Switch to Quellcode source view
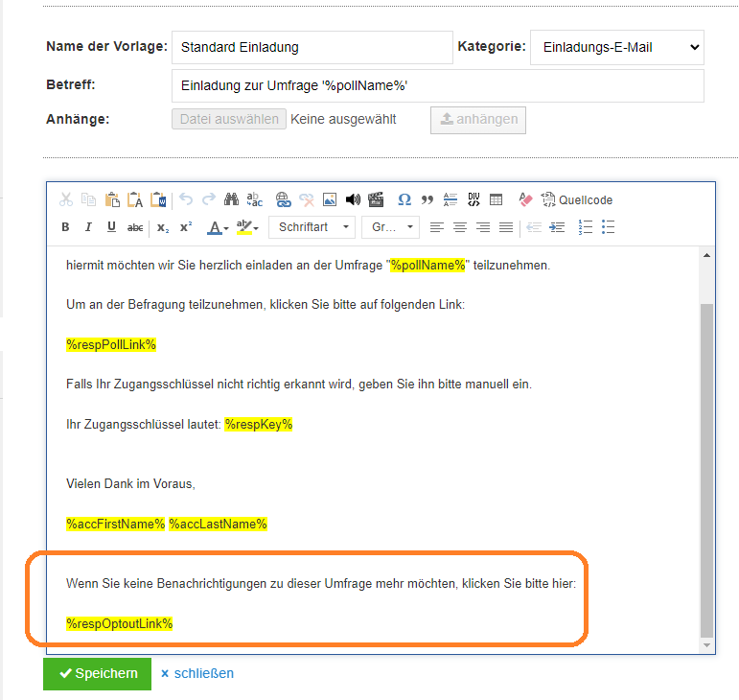The width and height of the screenshot is (739, 700). point(576,199)
